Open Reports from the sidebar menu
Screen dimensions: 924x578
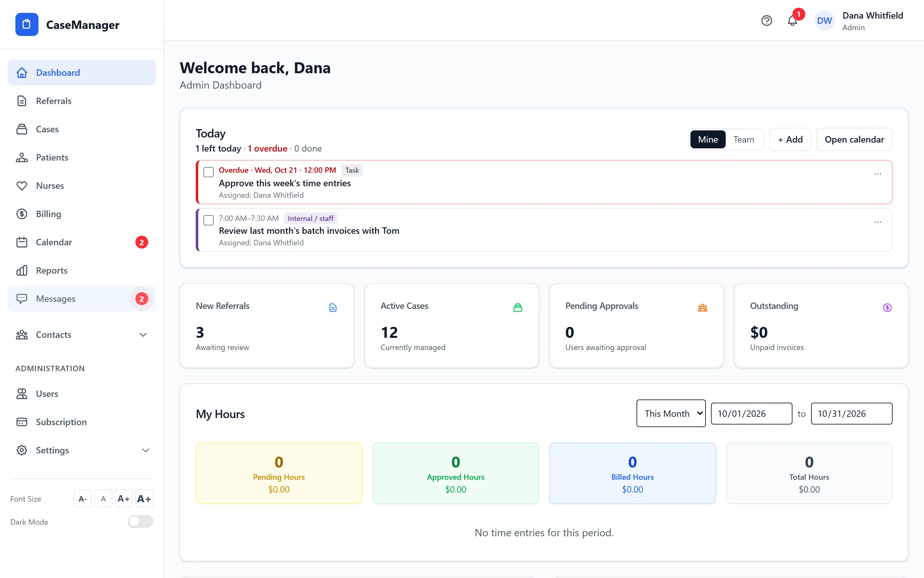click(x=82, y=271)
